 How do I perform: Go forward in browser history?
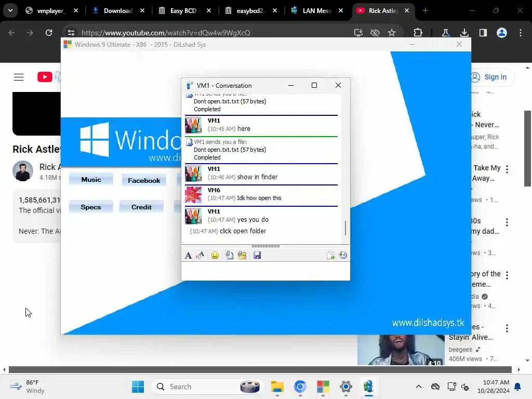[x=30, y=33]
